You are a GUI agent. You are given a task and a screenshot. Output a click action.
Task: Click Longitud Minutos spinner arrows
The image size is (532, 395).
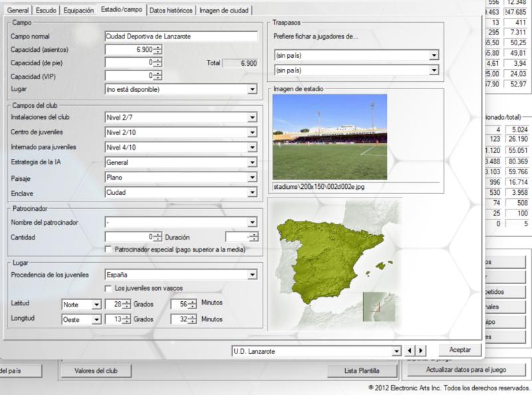pyautogui.click(x=192, y=319)
